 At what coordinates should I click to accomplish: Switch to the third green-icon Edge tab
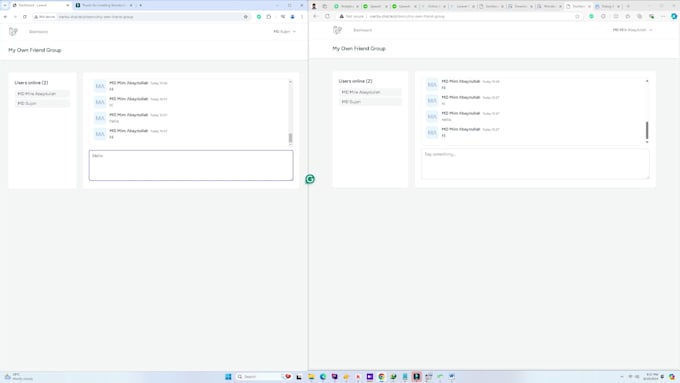404,6
